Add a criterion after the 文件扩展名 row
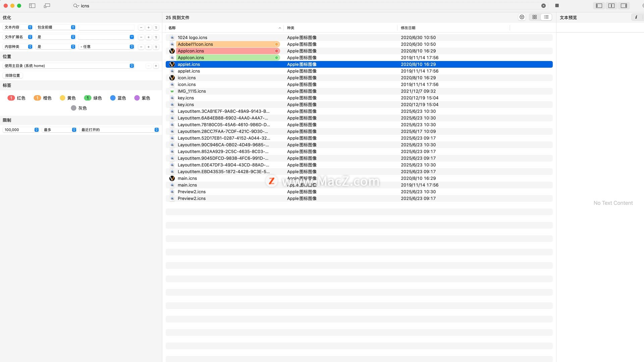644x362 pixels. click(x=149, y=37)
